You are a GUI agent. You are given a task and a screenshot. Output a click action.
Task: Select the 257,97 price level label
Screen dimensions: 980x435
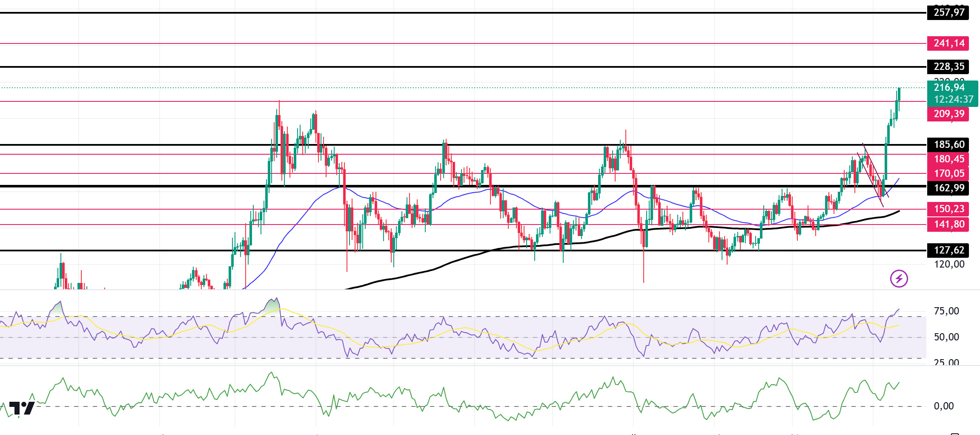[948, 12]
